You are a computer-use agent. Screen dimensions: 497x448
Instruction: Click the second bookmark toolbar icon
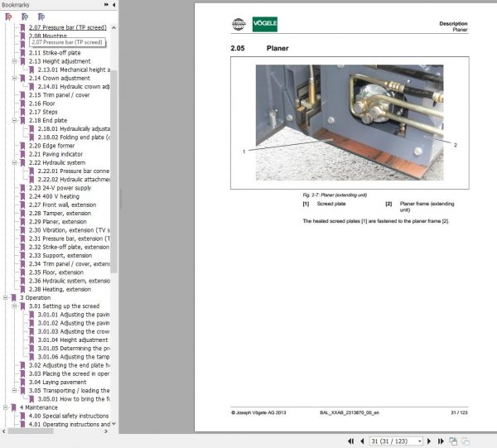25,17
